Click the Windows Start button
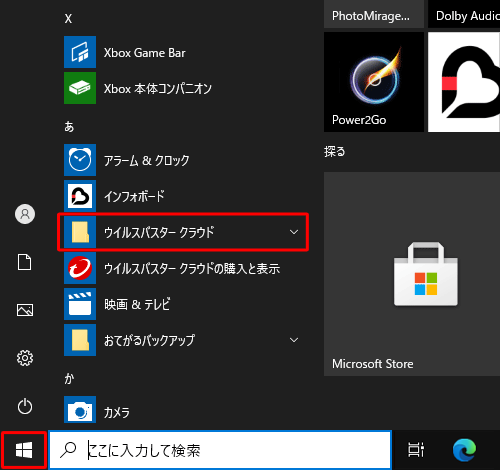500x470 pixels. point(24,450)
